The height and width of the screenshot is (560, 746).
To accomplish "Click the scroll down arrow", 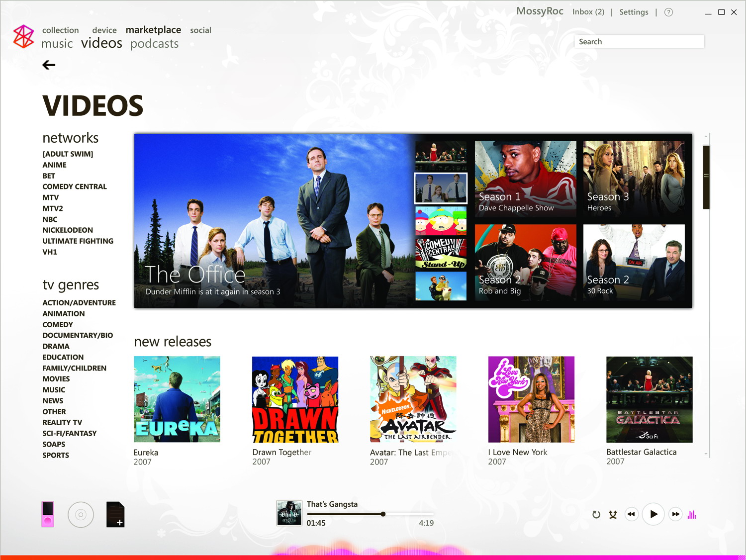I will [x=706, y=454].
